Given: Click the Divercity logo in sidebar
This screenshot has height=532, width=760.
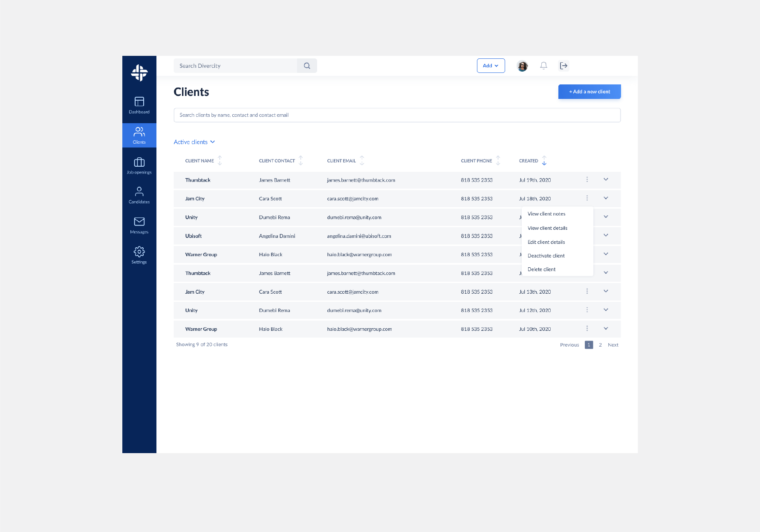Looking at the screenshot, I should (x=139, y=73).
